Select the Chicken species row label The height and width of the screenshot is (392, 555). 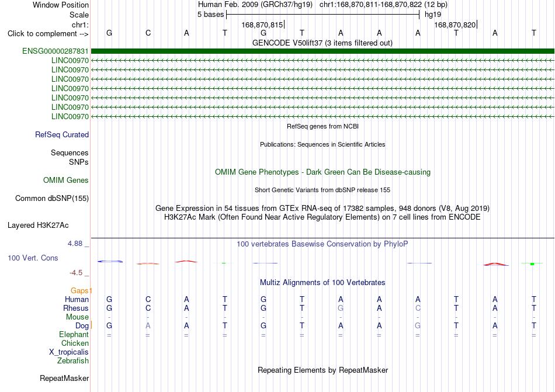[75, 343]
